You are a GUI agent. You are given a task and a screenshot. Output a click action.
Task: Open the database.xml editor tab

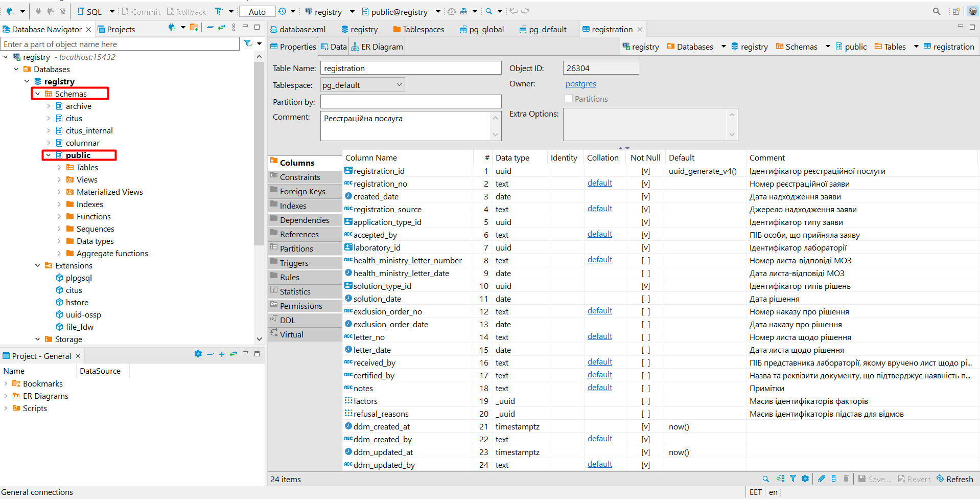[x=298, y=29]
